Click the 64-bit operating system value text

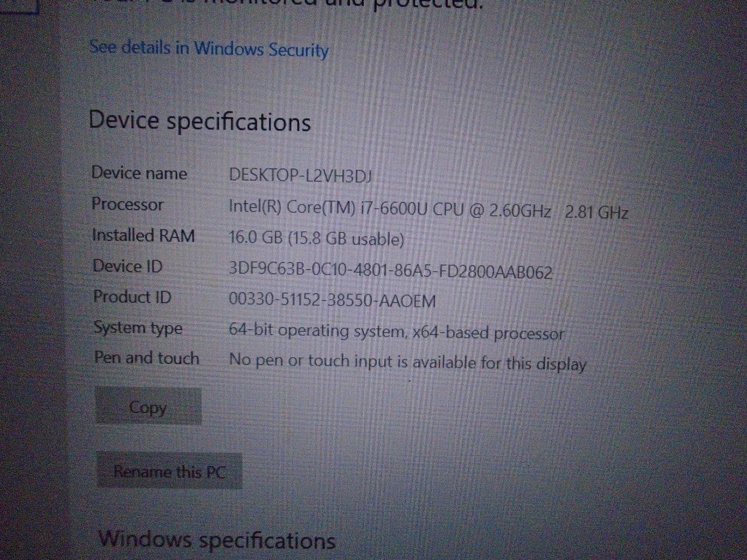click(396, 332)
